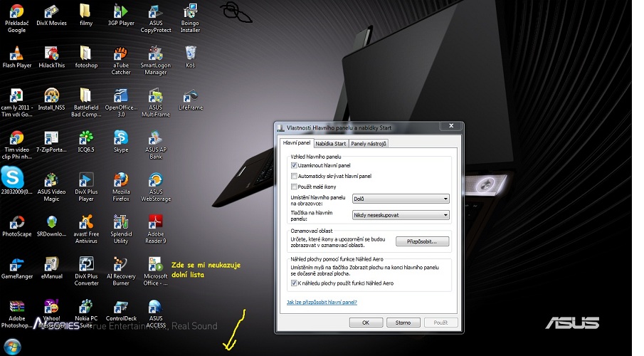Image resolution: width=644 pixels, height=356 pixels.
Task: Switch to Nabídka Start tab
Action: coord(331,144)
